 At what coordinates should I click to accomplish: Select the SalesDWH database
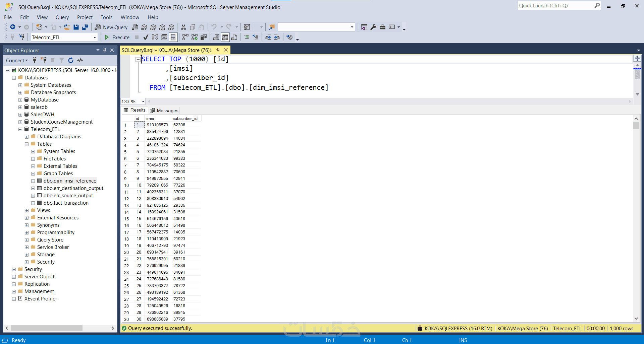tap(43, 115)
